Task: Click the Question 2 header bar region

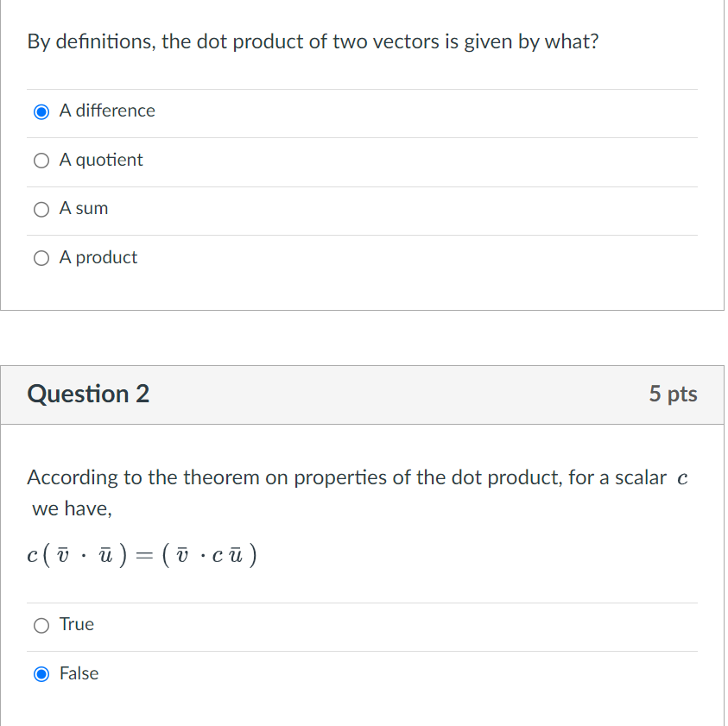Action: [x=363, y=394]
